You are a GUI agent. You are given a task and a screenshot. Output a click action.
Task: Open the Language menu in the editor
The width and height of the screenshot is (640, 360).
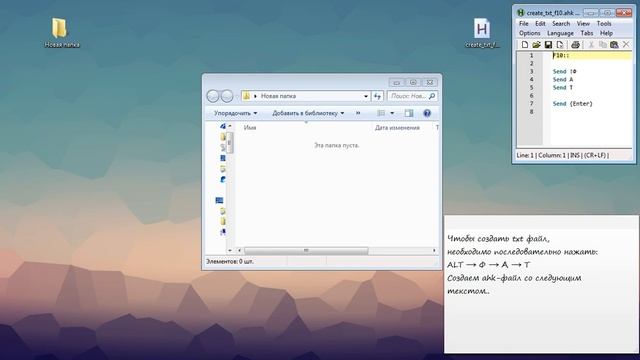pos(560,33)
